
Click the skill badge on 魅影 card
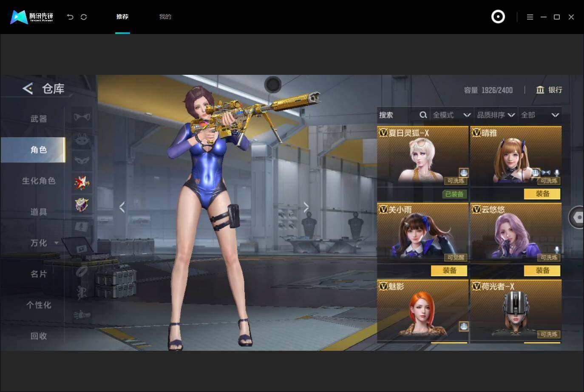[463, 326]
